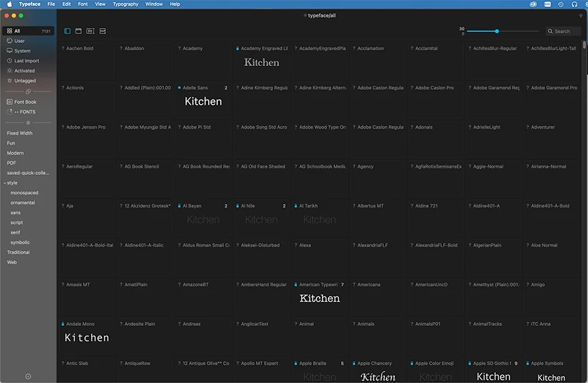Open the File menu
Screen dimensions: 588x383
tap(51, 4)
